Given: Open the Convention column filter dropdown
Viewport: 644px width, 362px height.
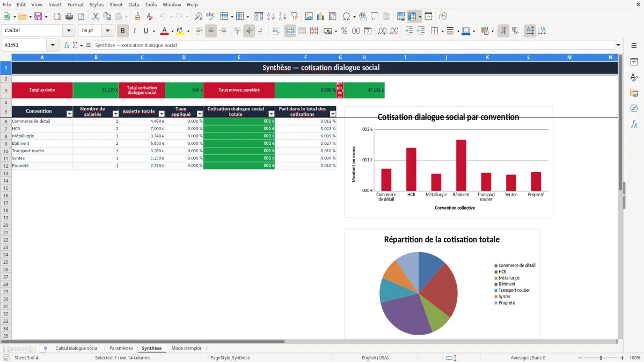Looking at the screenshot, I should [x=69, y=114].
